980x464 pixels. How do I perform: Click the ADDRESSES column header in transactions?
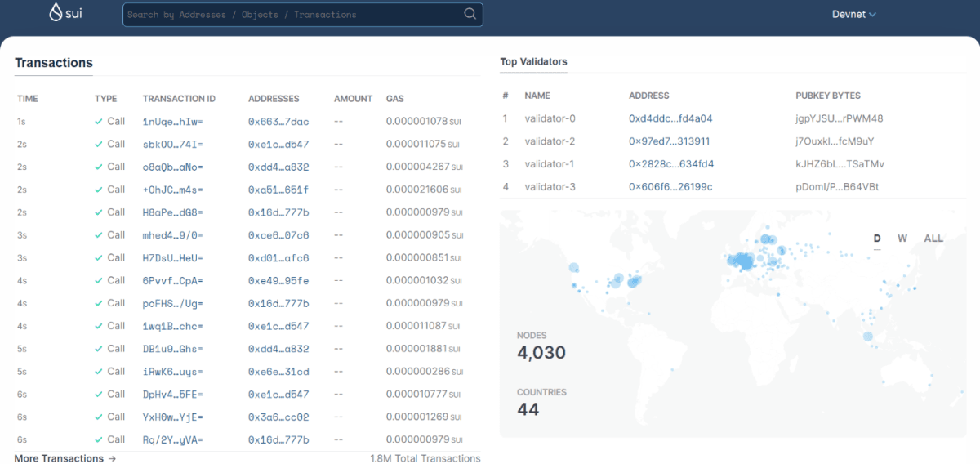coord(274,99)
